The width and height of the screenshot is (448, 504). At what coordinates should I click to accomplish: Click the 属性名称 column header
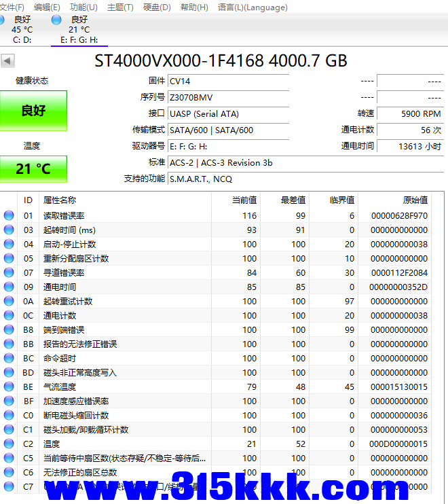tap(126, 200)
